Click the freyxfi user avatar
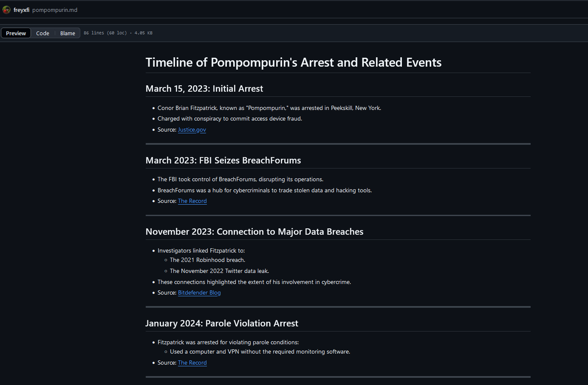The height and width of the screenshot is (385, 588). coord(7,10)
